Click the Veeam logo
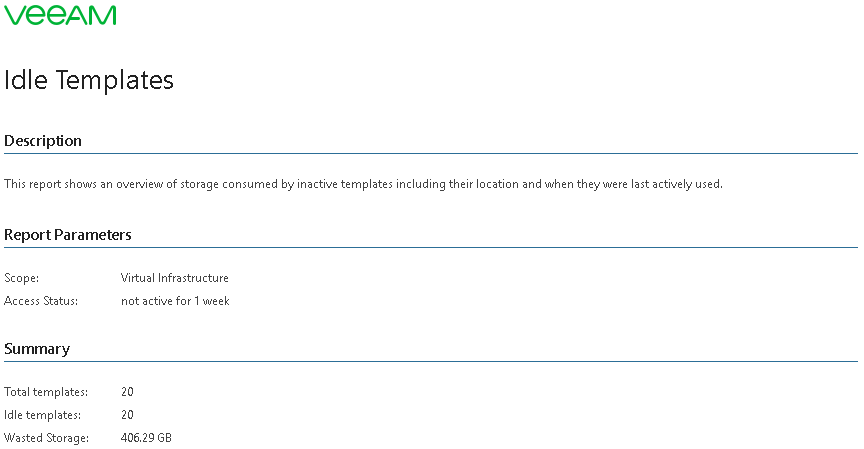The height and width of the screenshot is (449, 864). tap(60, 15)
